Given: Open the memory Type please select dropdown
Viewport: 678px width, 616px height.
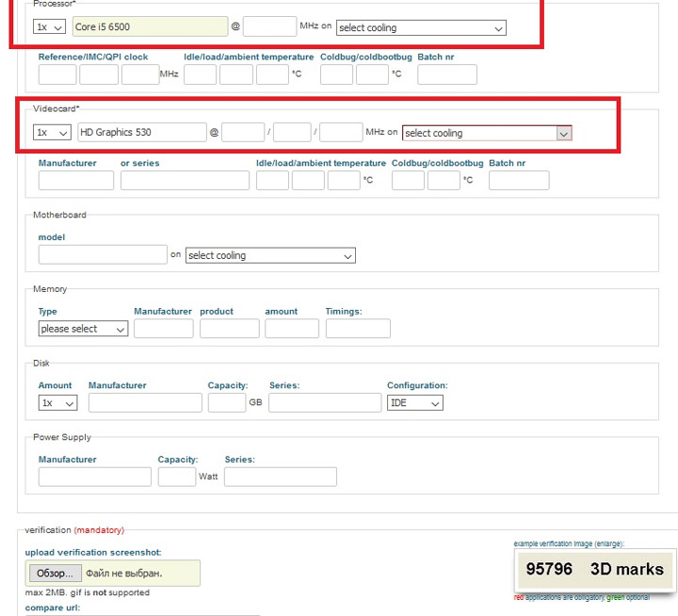Looking at the screenshot, I should pyautogui.click(x=84, y=329).
